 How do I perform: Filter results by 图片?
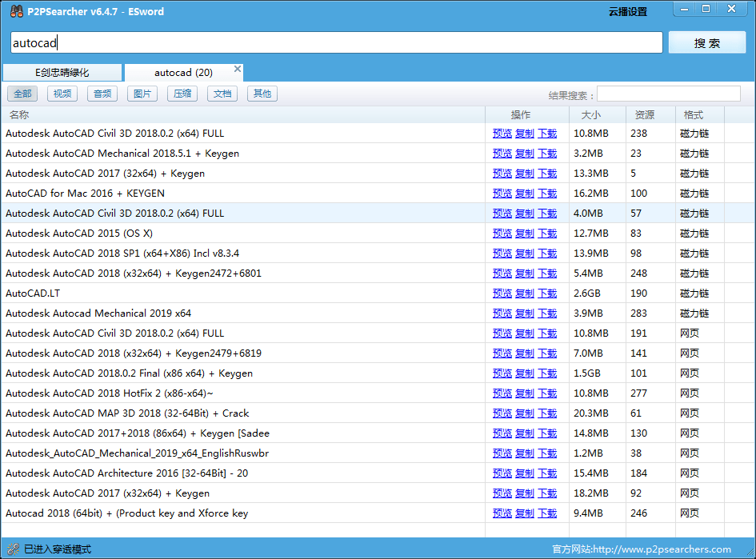pos(142,94)
